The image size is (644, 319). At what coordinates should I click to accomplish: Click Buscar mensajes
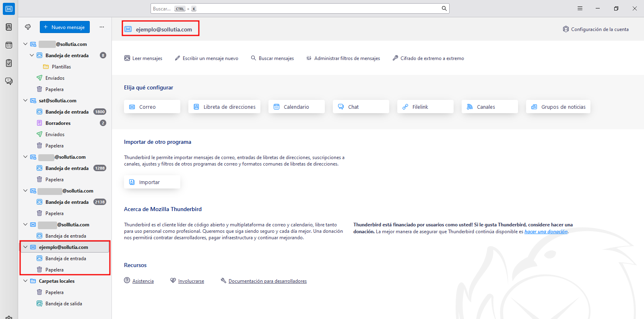point(272,58)
